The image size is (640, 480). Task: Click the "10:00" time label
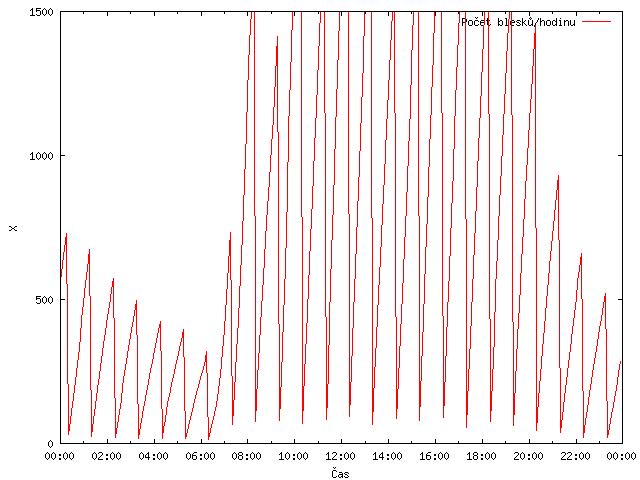pyautogui.click(x=294, y=456)
